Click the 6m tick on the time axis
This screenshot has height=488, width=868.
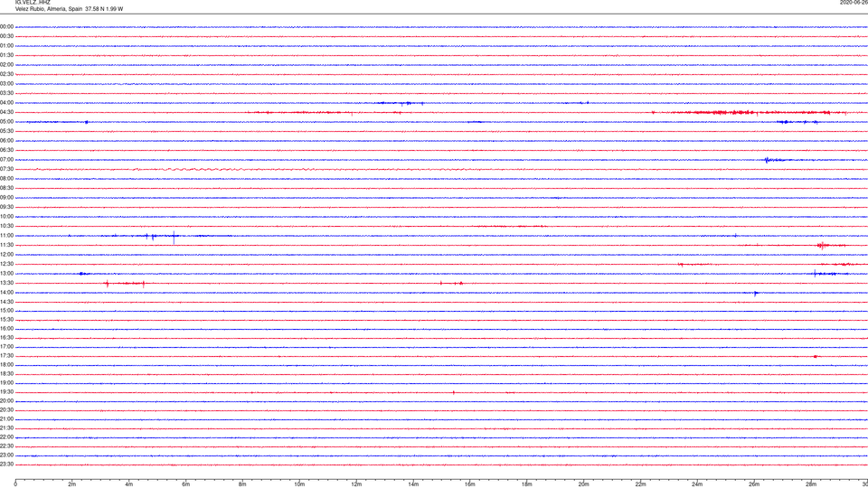pyautogui.click(x=186, y=484)
